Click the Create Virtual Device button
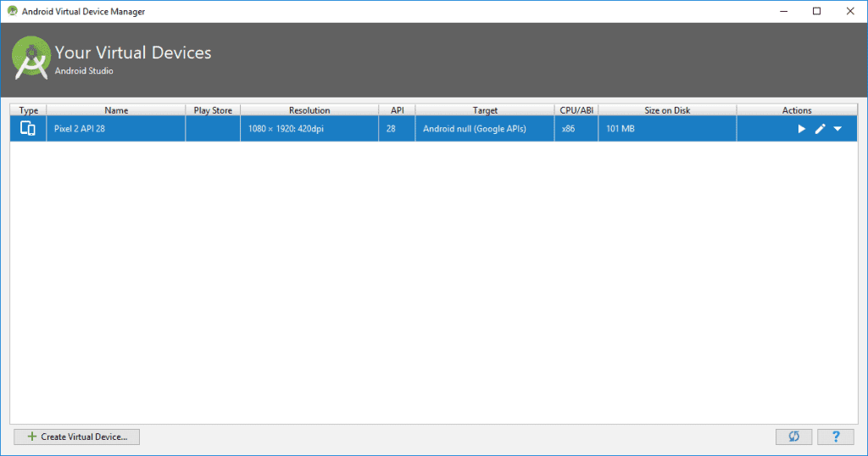 point(76,437)
